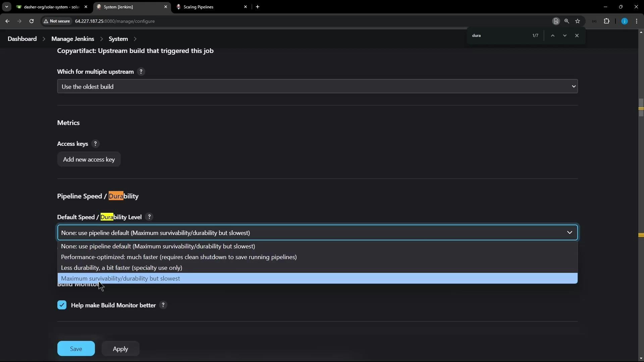Uncheck Help make Build Monitor better
The image size is (644, 362).
(x=62, y=305)
